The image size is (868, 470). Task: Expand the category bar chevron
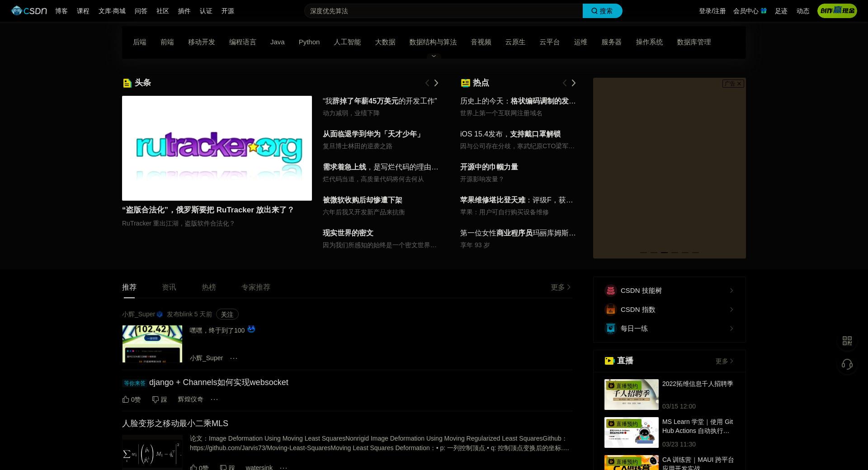click(x=434, y=56)
